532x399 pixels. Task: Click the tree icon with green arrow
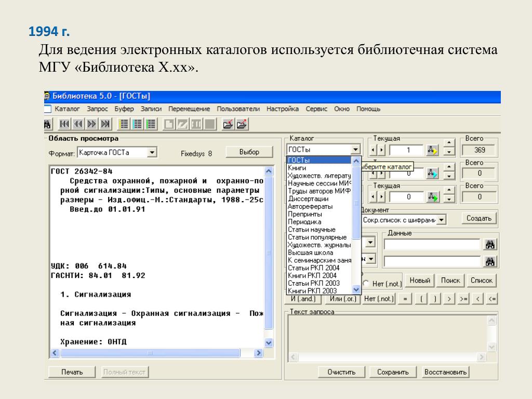click(x=433, y=197)
